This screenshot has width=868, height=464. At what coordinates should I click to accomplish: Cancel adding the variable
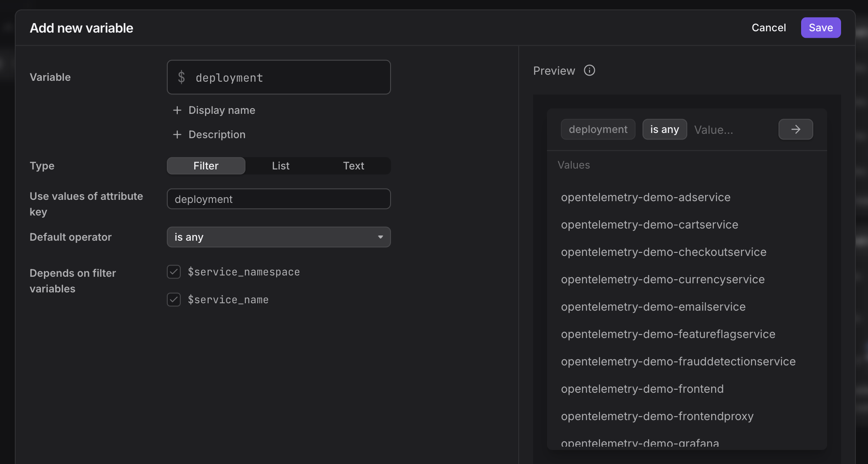[769, 28]
